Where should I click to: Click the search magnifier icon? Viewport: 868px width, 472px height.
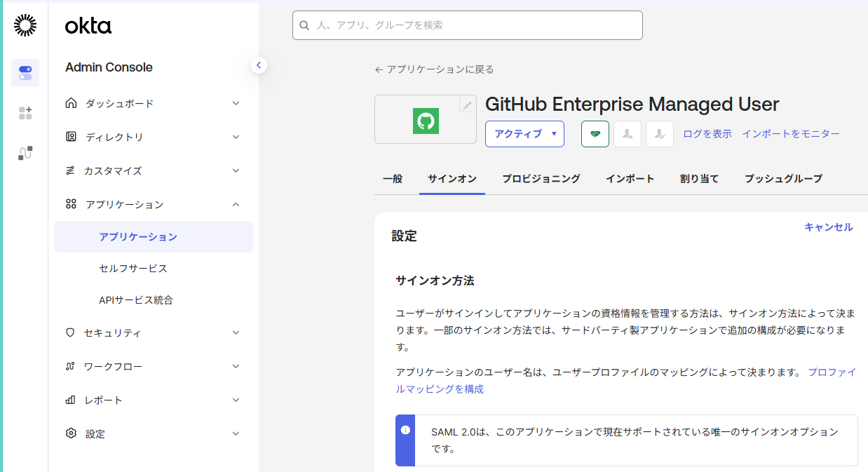point(304,25)
